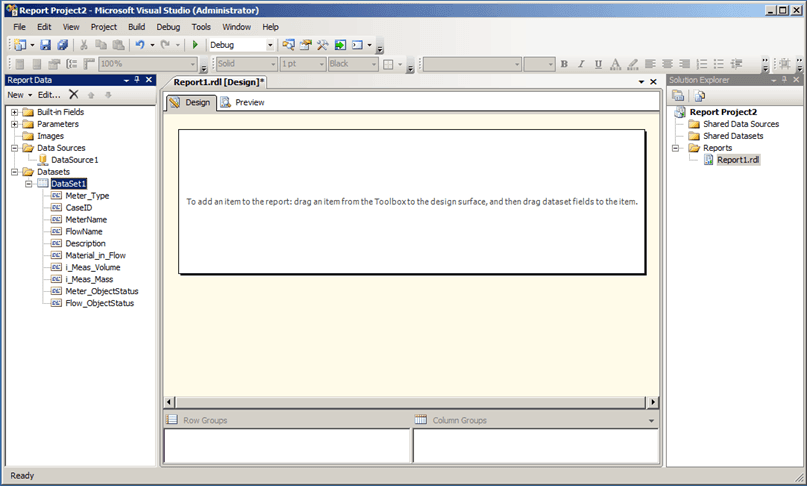Start debugging with the green play icon
Screen dimensions: 807x486
(195, 45)
